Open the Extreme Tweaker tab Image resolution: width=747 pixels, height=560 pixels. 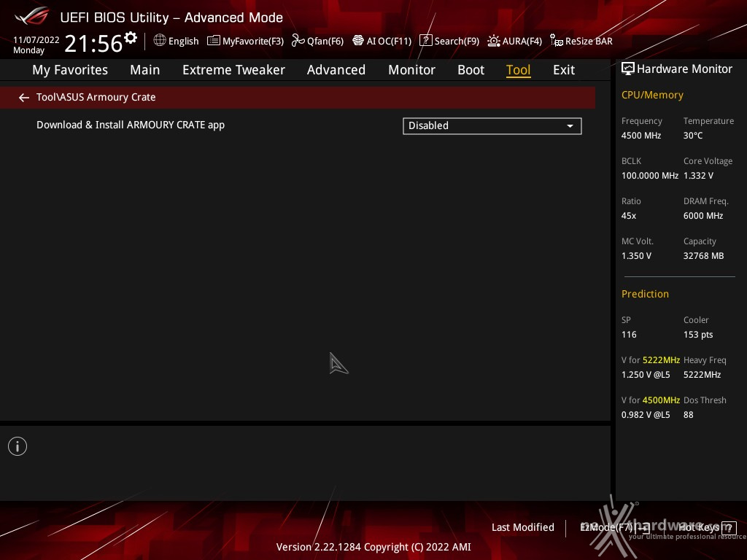coord(233,70)
